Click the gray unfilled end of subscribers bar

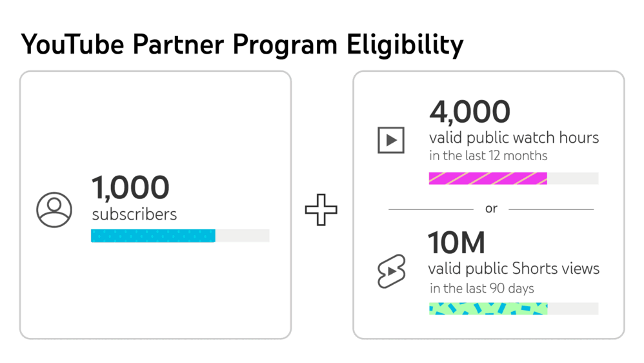coord(242,236)
